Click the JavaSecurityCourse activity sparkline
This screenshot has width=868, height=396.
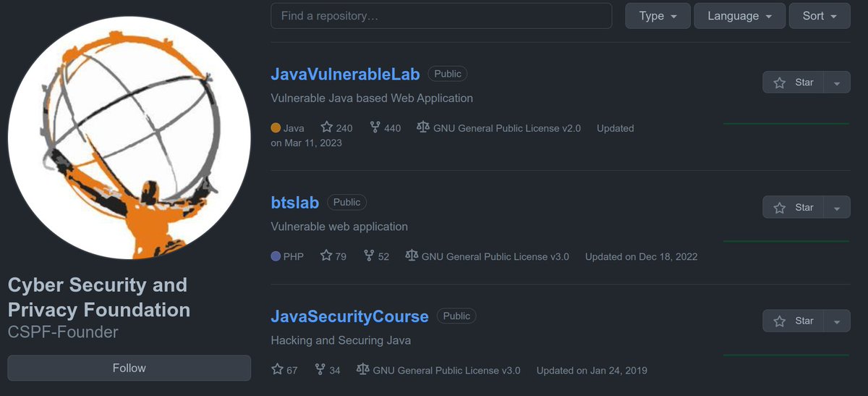tap(786, 355)
